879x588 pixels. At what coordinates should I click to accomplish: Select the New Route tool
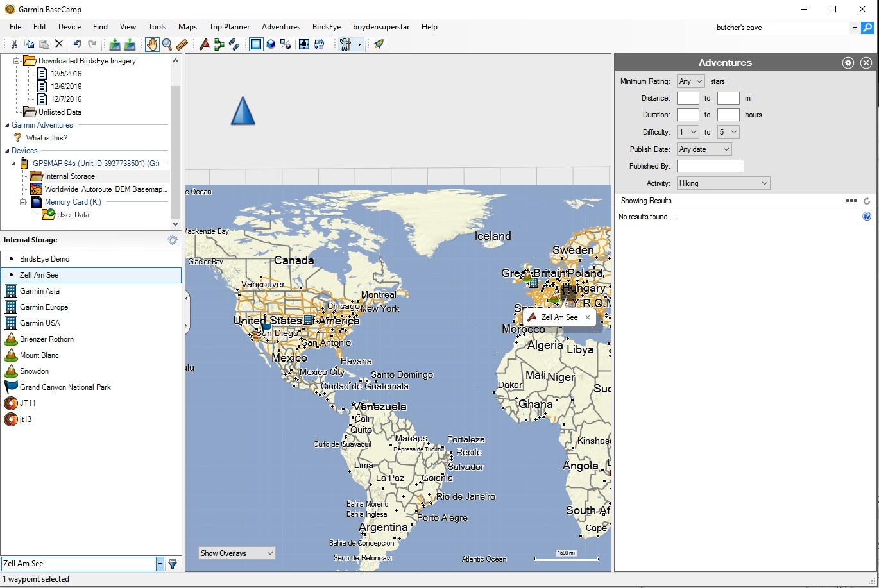(219, 44)
